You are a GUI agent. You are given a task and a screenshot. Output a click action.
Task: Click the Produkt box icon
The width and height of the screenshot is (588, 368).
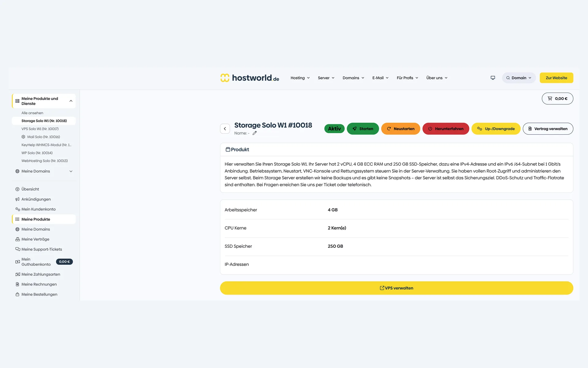coord(228,149)
